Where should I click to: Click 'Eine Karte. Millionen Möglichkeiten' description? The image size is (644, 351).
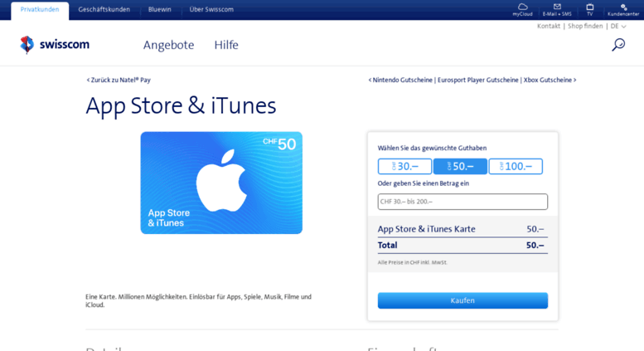click(198, 300)
